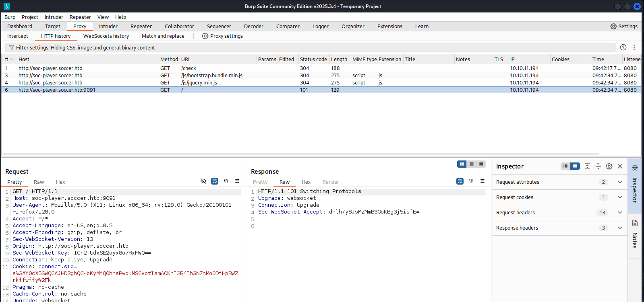The image size is (644, 302).
Task: Expand Request attributes section
Action: (559, 182)
